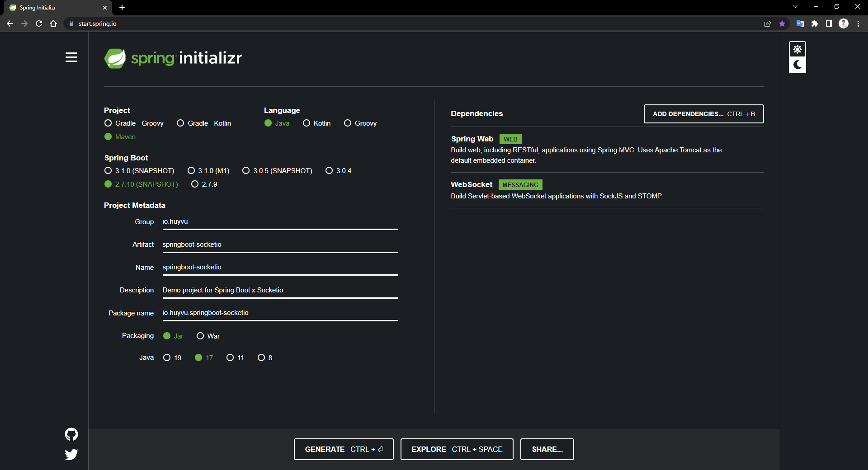Click the WebSocket dependency
868x470 pixels.
(x=607, y=190)
